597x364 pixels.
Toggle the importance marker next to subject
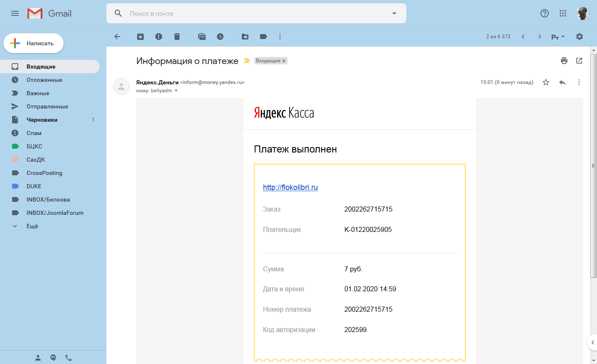[x=246, y=61]
